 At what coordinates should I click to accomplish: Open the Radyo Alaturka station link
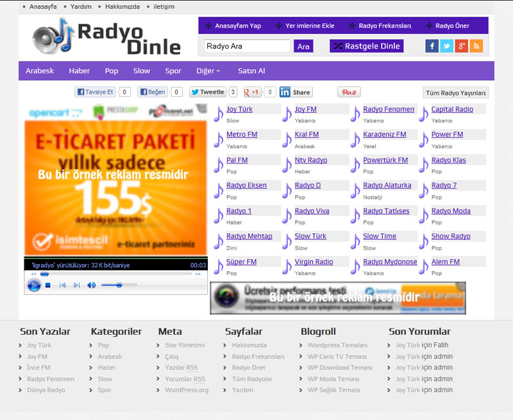(x=387, y=185)
